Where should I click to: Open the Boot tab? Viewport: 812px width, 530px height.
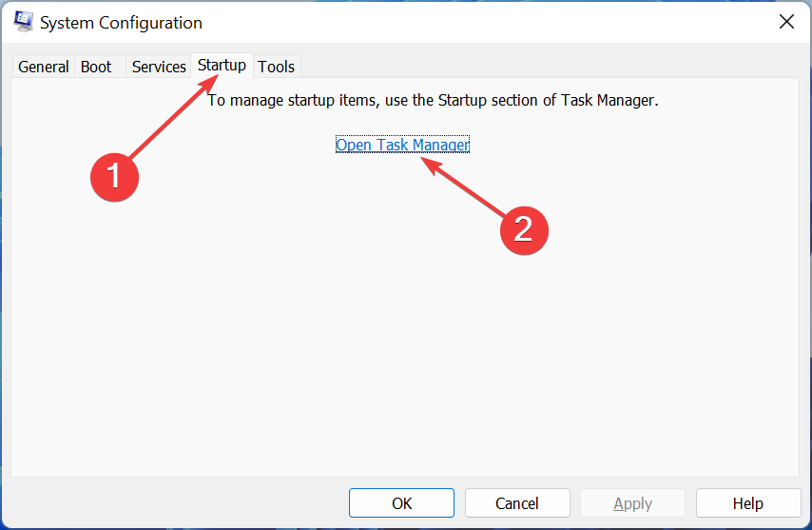(x=96, y=67)
